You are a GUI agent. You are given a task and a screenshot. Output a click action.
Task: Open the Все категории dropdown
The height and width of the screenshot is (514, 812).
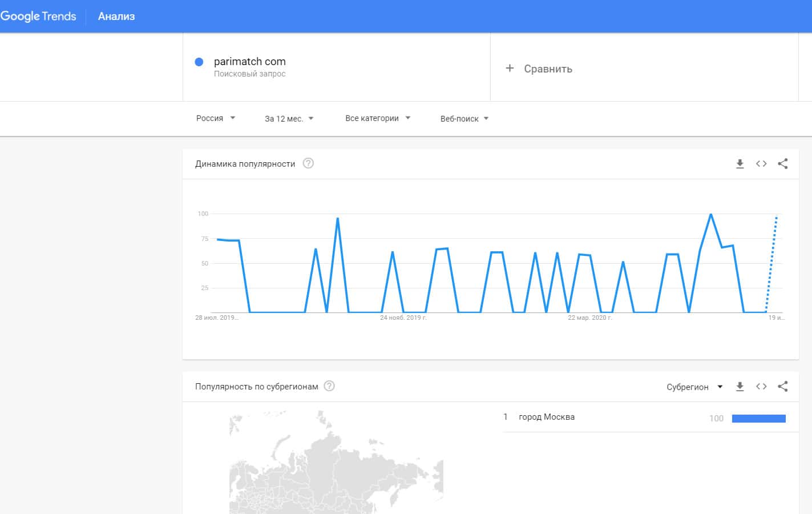coord(377,118)
